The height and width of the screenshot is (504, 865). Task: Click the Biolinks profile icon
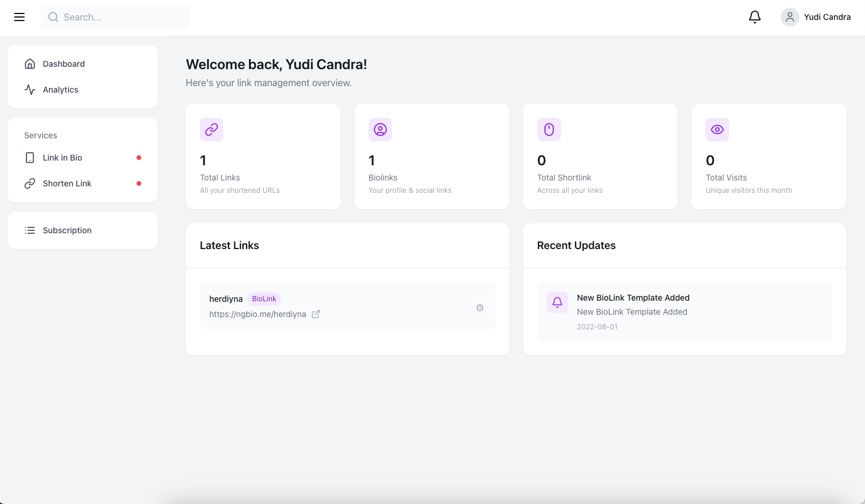(380, 130)
